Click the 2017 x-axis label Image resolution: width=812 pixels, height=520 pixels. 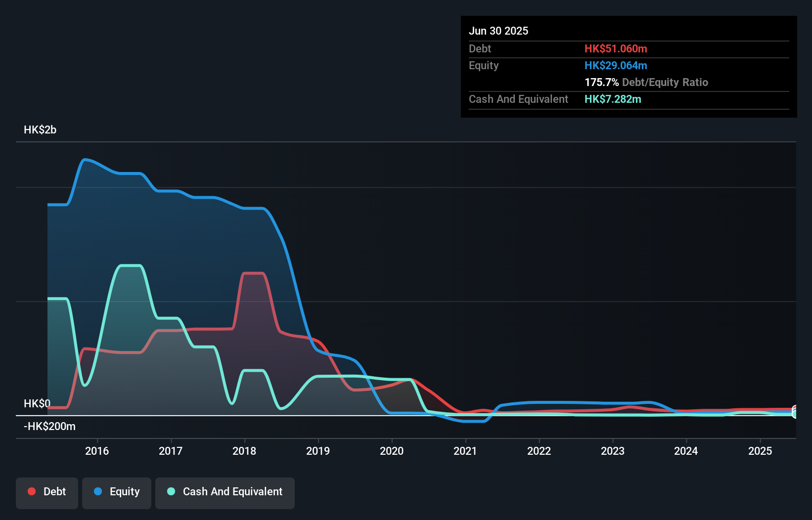click(171, 451)
